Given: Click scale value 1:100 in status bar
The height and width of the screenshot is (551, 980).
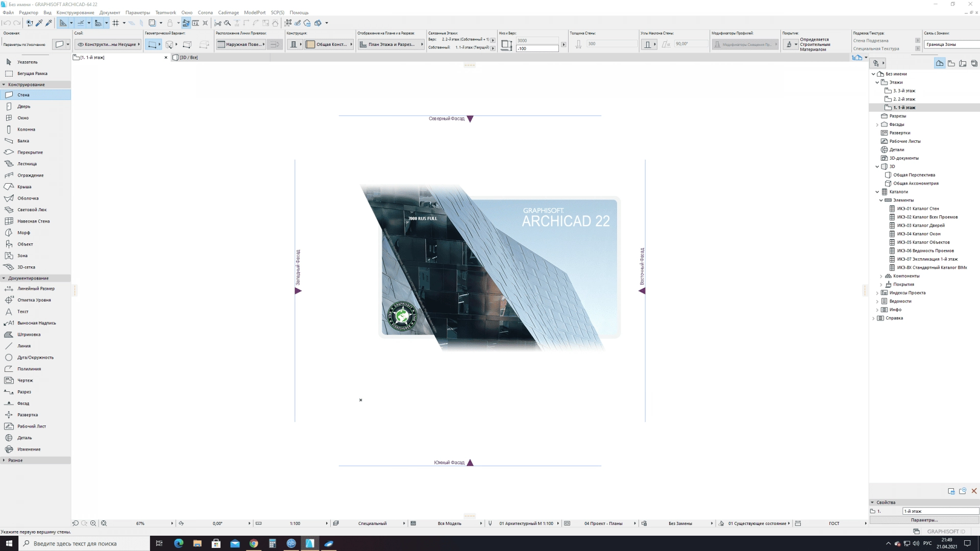Looking at the screenshot, I should pyautogui.click(x=295, y=523).
